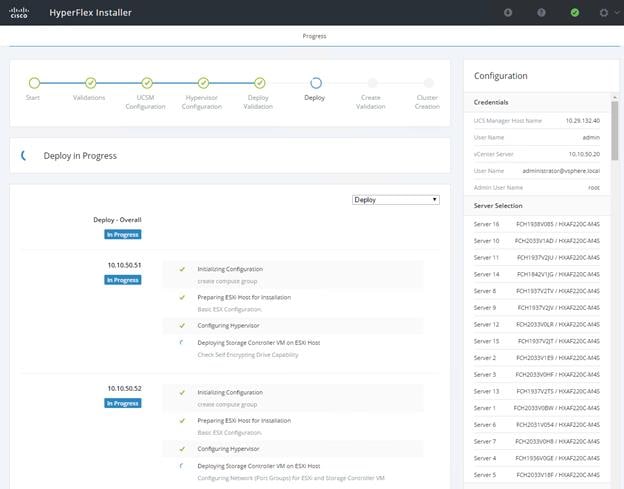Click checkmark for Initializing Configuration on 10.10.50.52

point(182,393)
